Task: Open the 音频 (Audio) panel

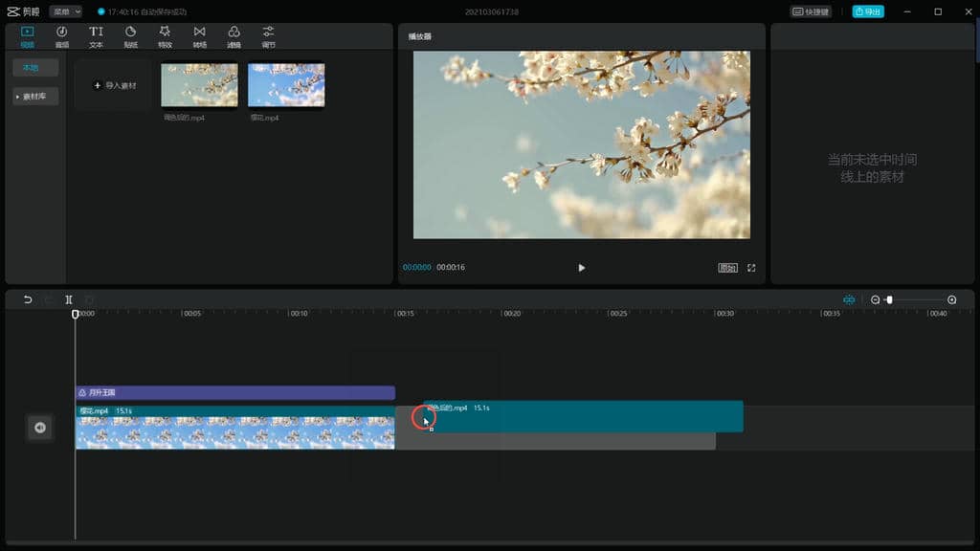Action: tap(61, 36)
